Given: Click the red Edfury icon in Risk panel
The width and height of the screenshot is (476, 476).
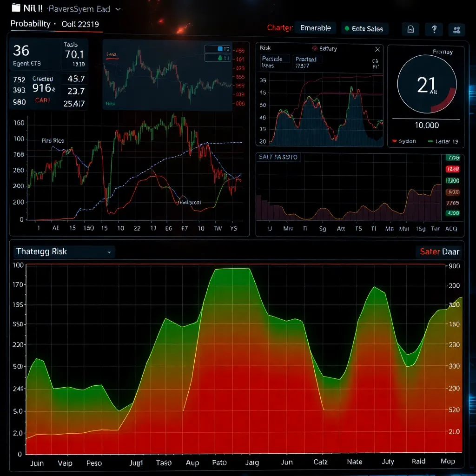Looking at the screenshot, I should pyautogui.click(x=314, y=48).
